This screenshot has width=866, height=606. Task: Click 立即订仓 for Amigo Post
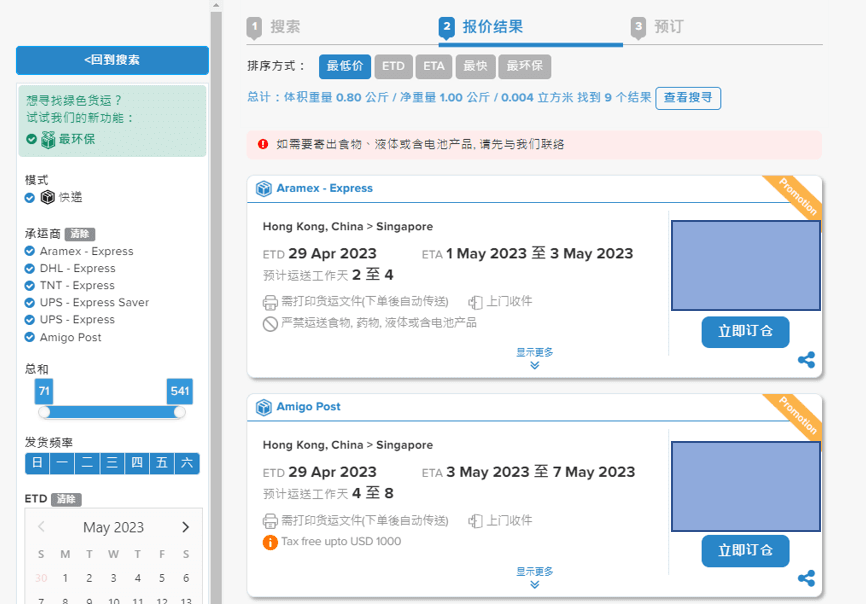(746, 551)
